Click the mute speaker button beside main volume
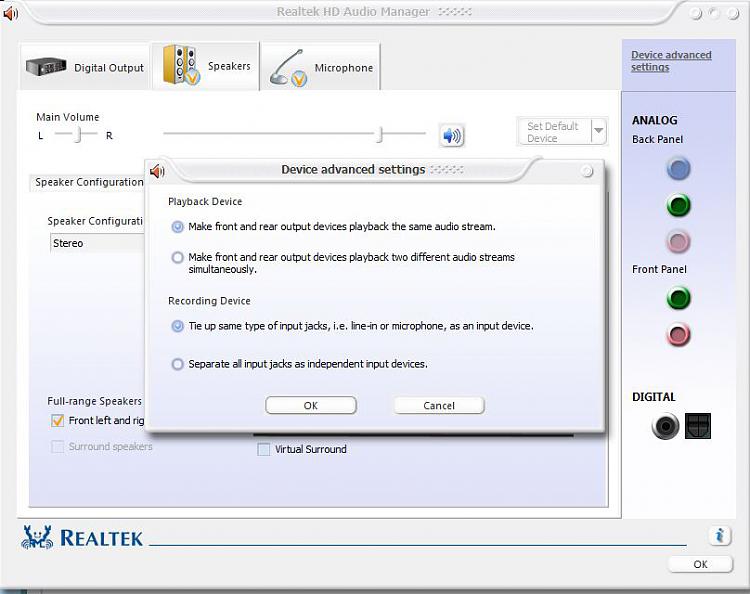Image resolution: width=750 pixels, height=594 pixels. (x=452, y=136)
